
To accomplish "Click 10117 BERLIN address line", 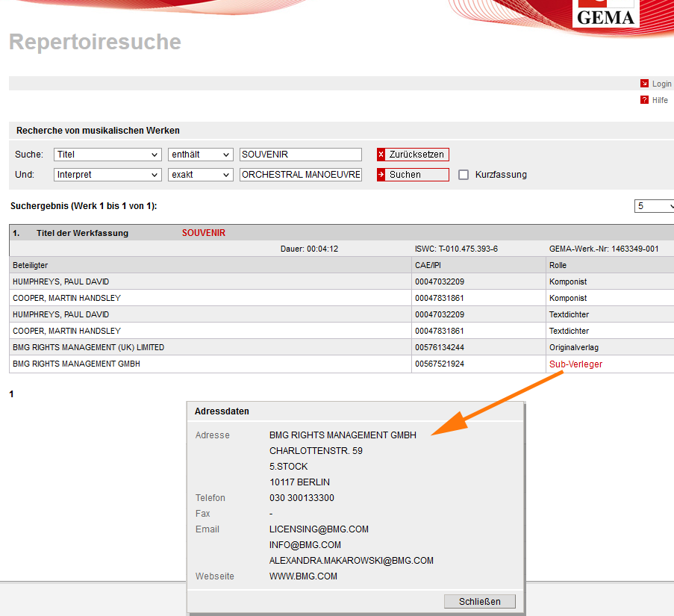I will pos(299,482).
